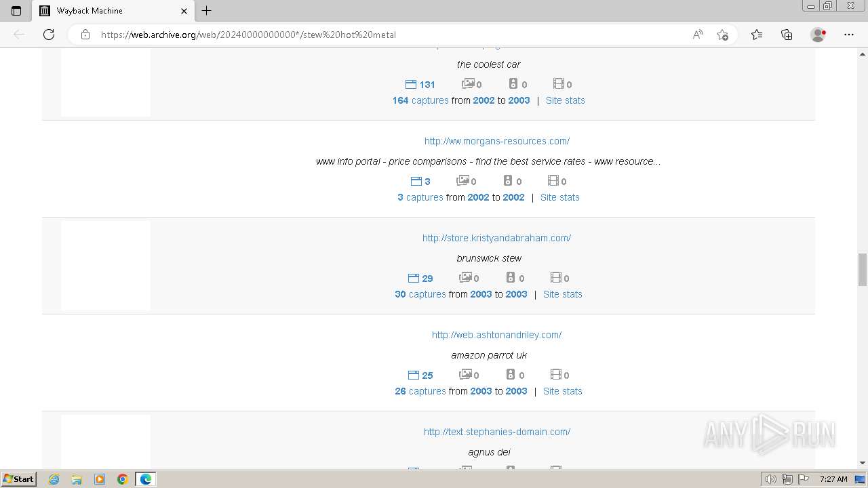The width and height of the screenshot is (868, 488).
Task: Click the volume speaker tray icon
Action: pos(770,479)
